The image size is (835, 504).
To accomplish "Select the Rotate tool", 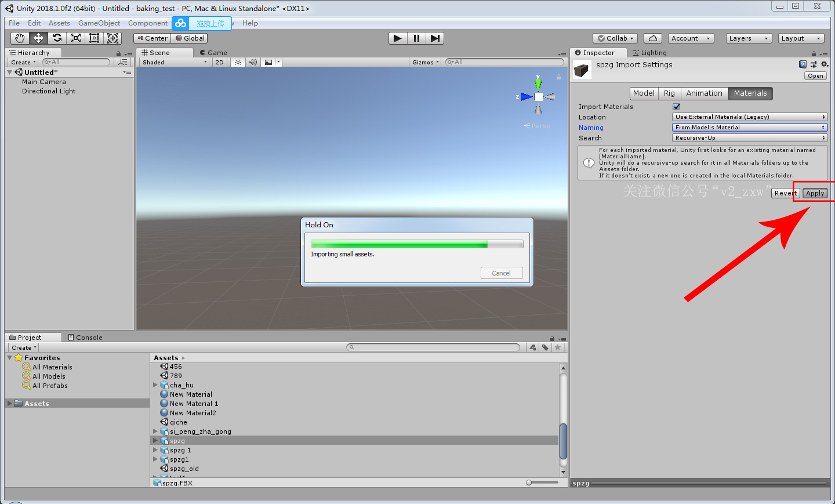I will (x=57, y=38).
